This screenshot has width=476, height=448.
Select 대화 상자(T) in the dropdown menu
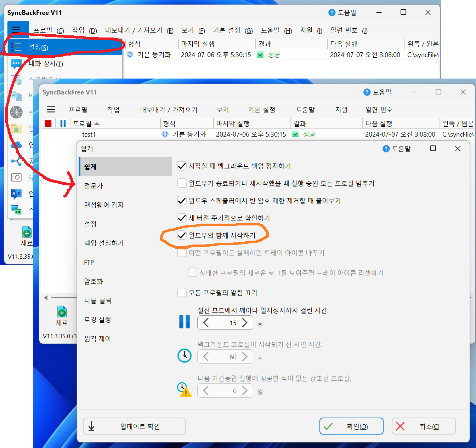(x=65, y=64)
